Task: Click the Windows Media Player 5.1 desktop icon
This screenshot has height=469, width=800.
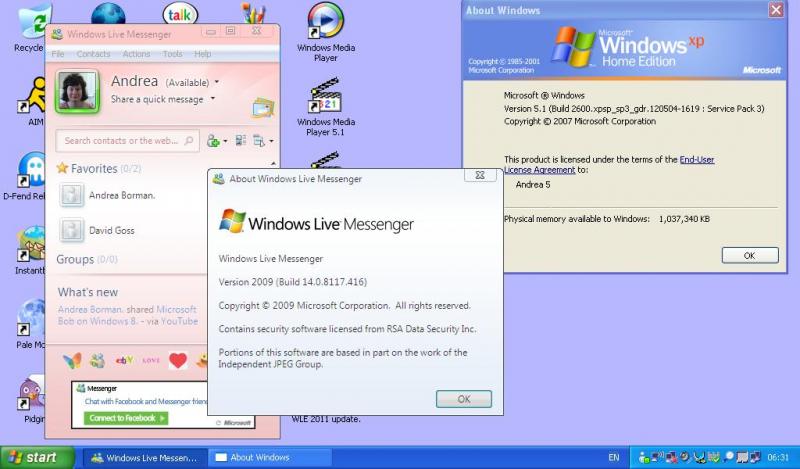Action: (x=326, y=107)
